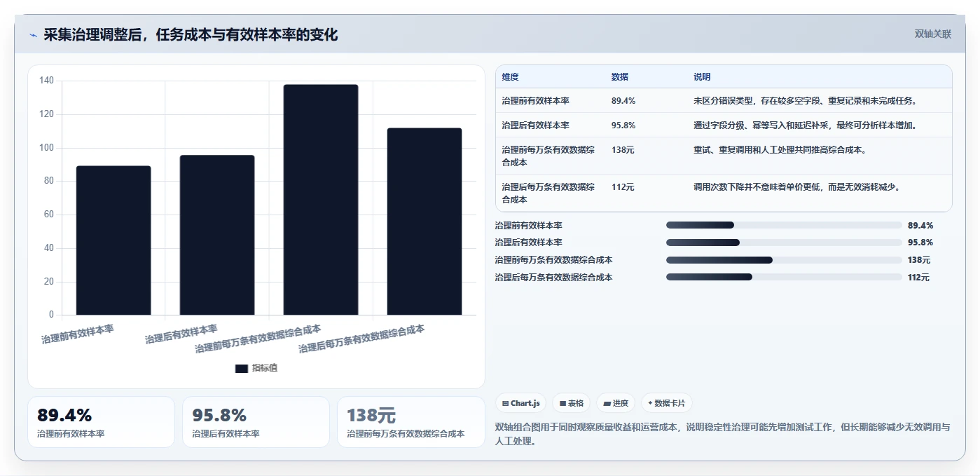Click the 89.4% data card
This screenshot has height=476, width=980.
tap(101, 422)
